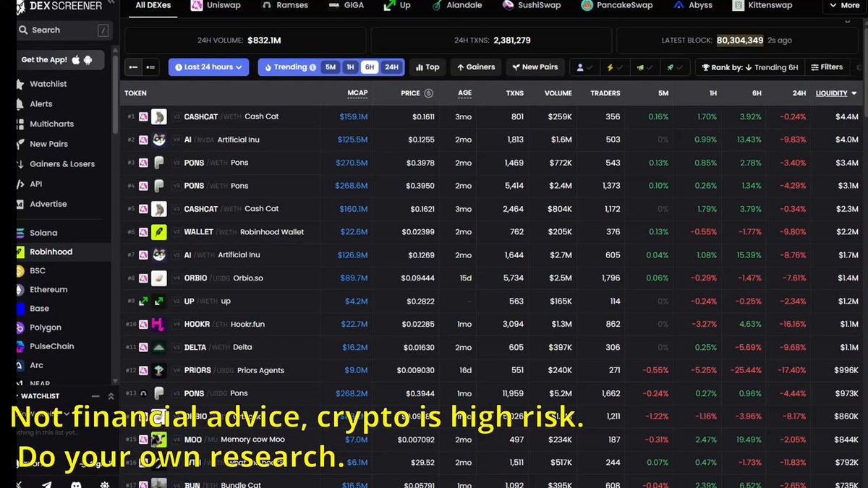Click the Trending info icon
Screen dimensions: 868x488
[x=312, y=67]
